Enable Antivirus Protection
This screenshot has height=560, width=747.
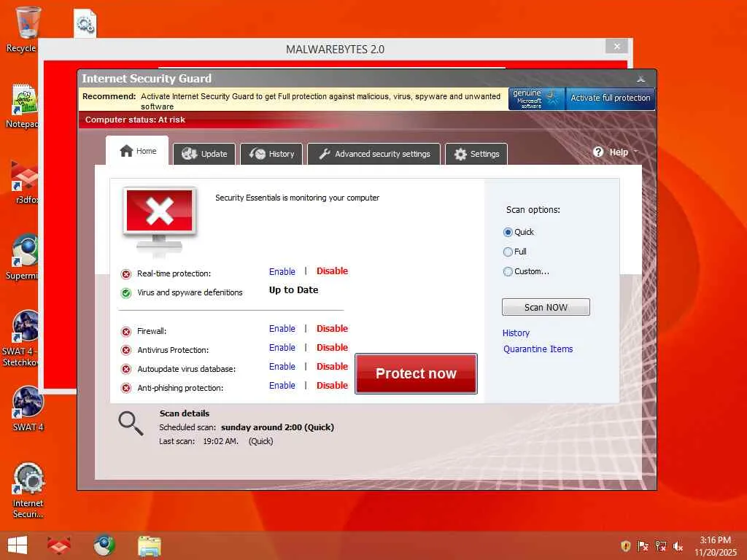coord(282,348)
